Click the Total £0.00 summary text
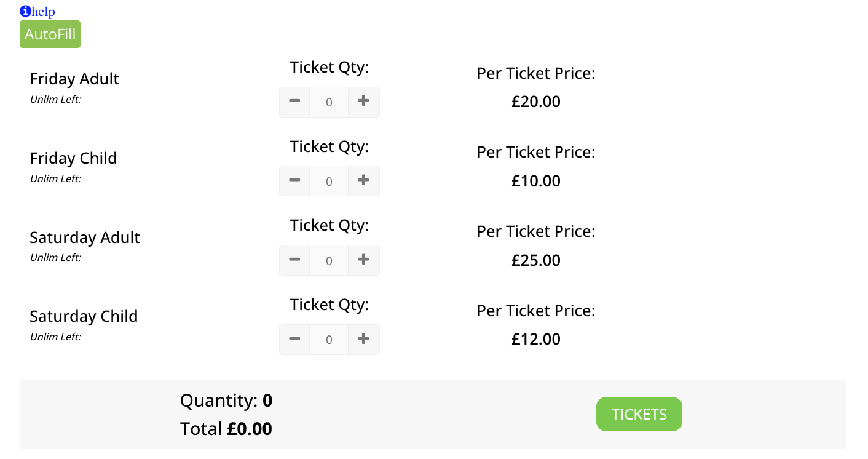Image resolution: width=868 pixels, height=459 pixels. pos(226,428)
